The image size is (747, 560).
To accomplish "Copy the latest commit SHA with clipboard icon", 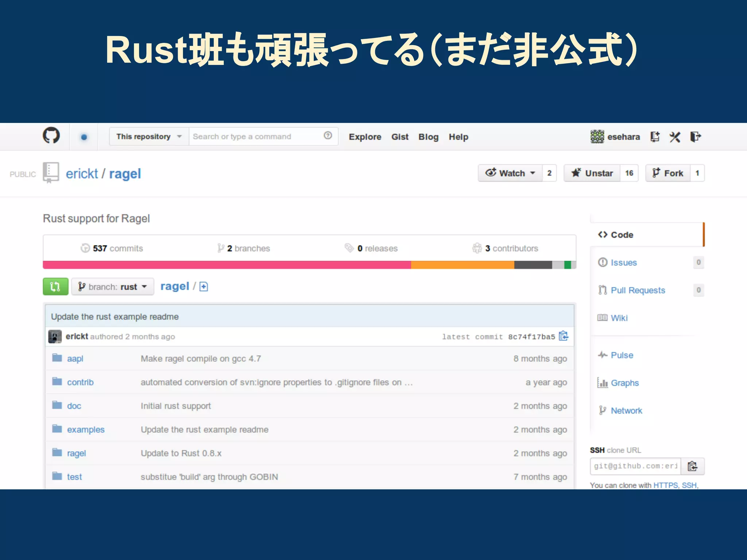I will [564, 336].
